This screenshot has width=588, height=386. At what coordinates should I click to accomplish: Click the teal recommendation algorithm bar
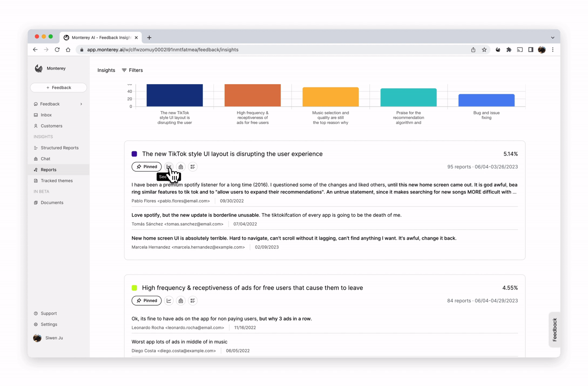point(408,97)
